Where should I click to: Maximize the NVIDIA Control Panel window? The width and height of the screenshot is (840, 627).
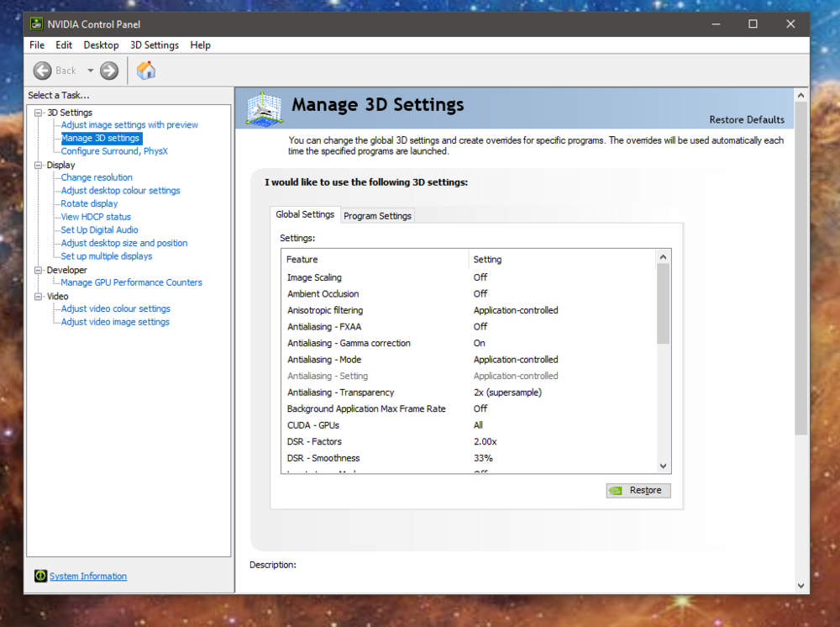tap(753, 24)
